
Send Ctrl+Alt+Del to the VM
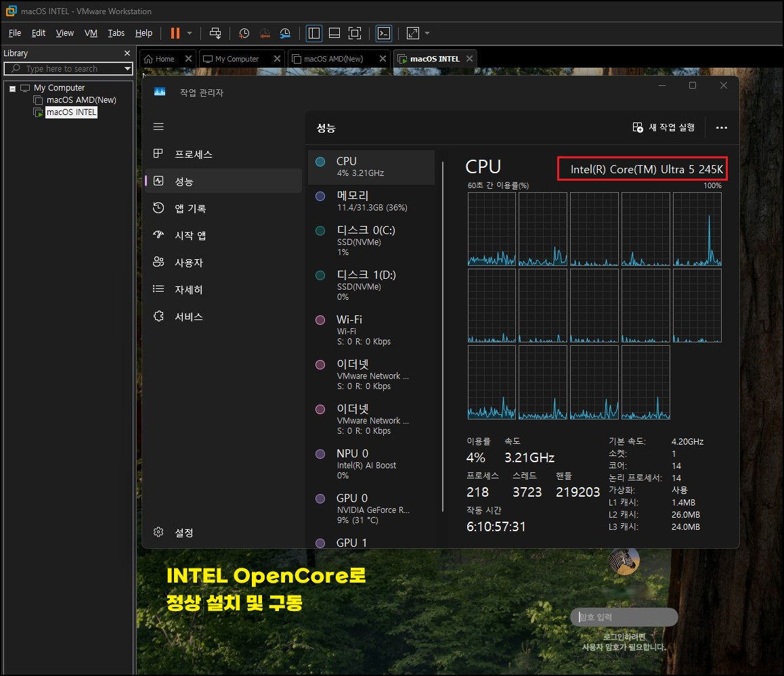(x=215, y=33)
